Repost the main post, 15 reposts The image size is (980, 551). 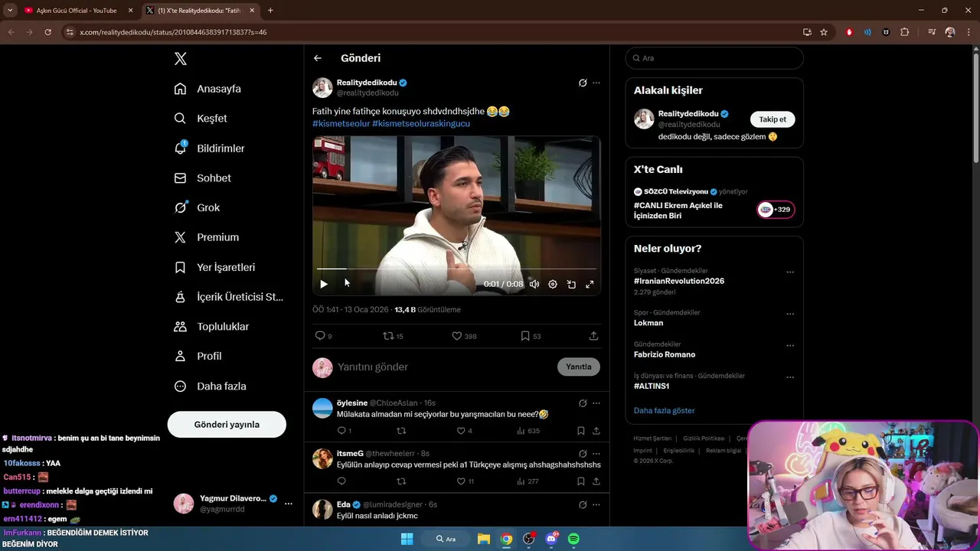393,336
